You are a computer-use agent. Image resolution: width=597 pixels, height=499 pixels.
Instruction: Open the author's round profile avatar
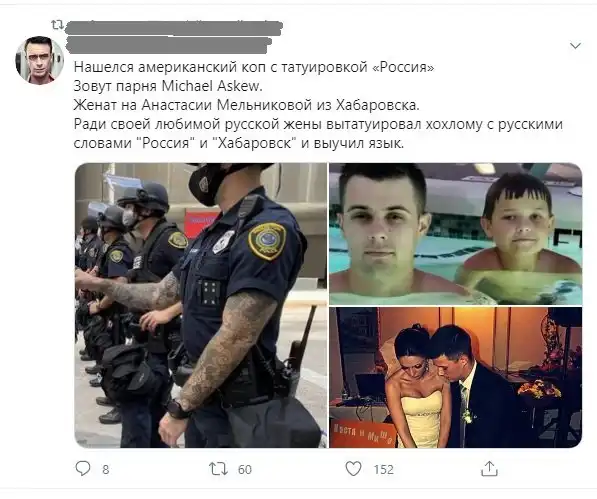pos(39,60)
